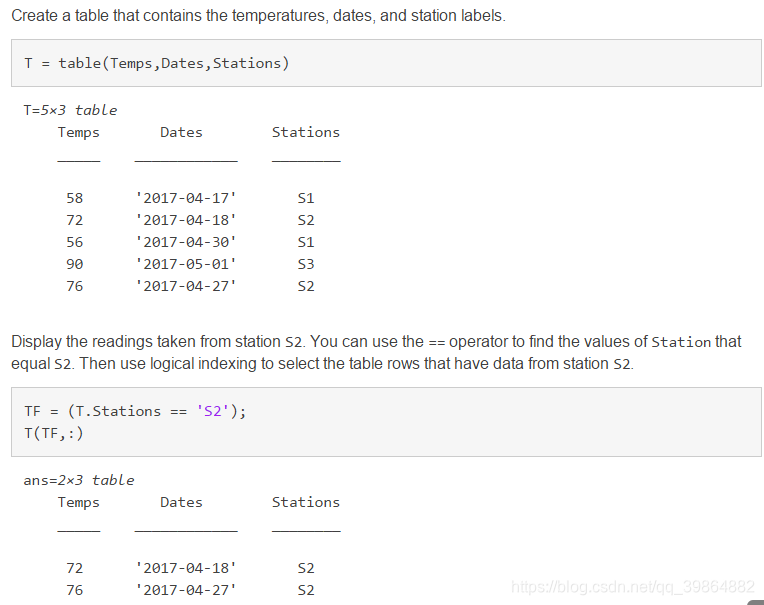
Task: Click the S3 station cell
Action: point(306,264)
